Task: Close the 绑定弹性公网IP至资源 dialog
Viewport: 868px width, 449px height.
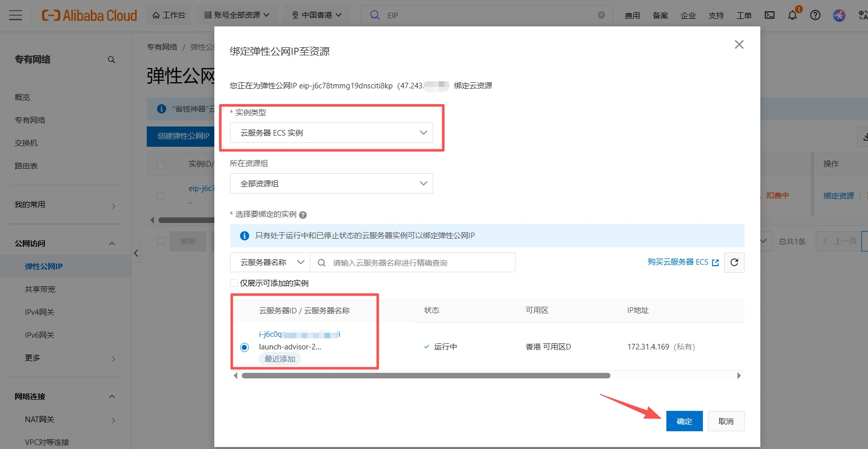Action: [739, 45]
